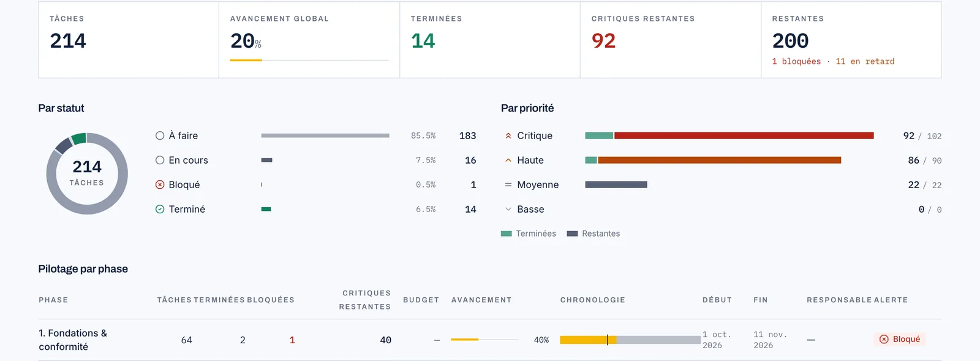
Task: Click the 200 value in Restantes card
Action: tap(790, 41)
